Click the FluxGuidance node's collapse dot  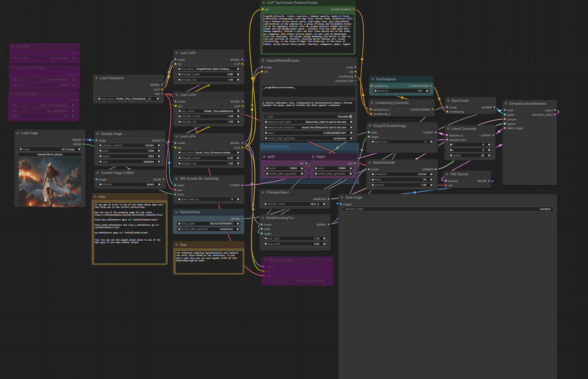(373, 79)
